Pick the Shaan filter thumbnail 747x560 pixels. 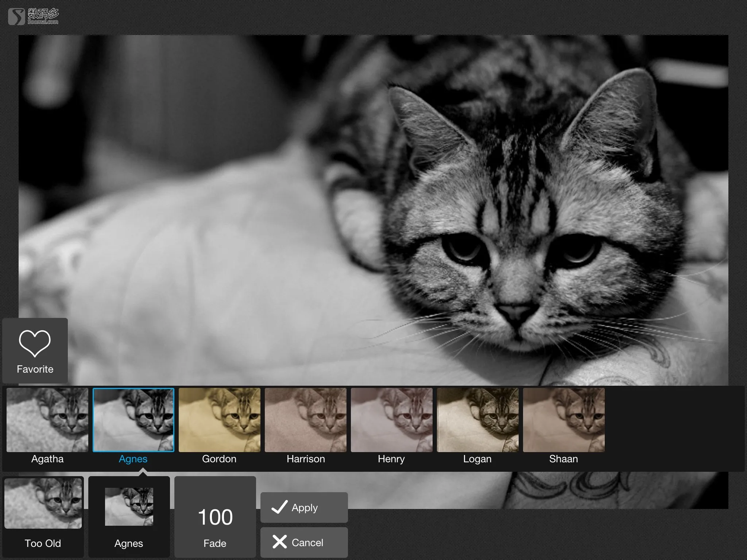[x=564, y=420]
